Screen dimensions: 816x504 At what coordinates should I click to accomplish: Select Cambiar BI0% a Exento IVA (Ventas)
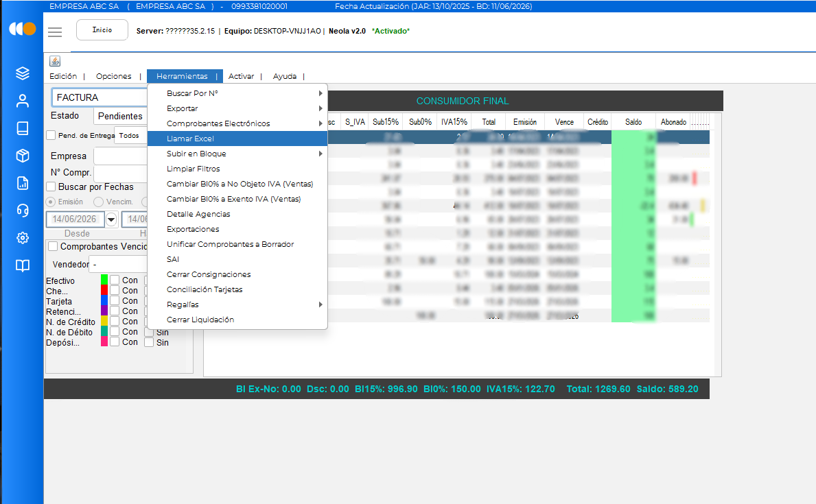click(x=237, y=199)
